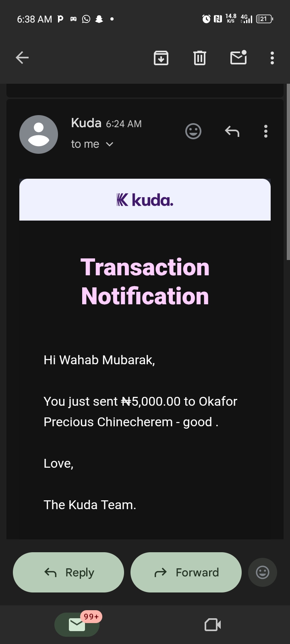
Task: Open the message options three-dot menu
Action: [x=266, y=131]
